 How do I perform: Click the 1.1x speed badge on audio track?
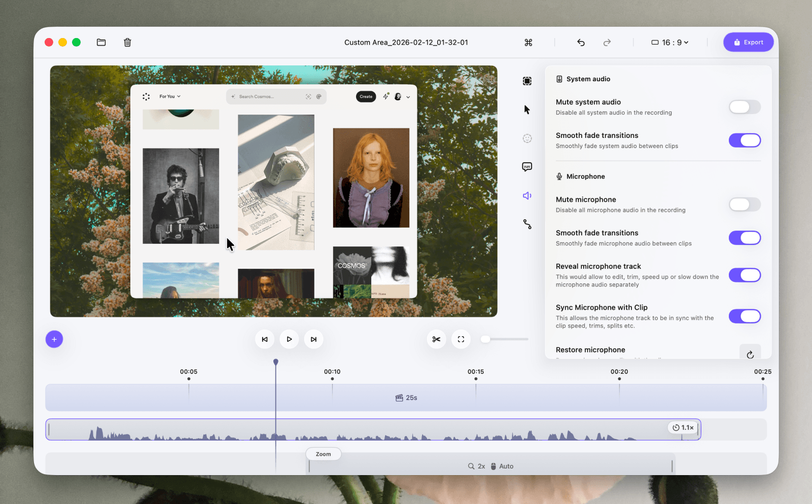tap(683, 427)
